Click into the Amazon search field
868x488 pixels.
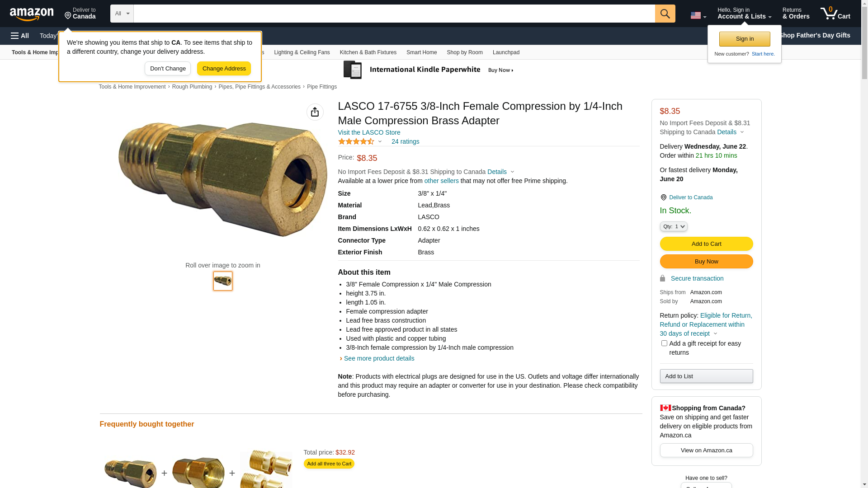(x=394, y=14)
